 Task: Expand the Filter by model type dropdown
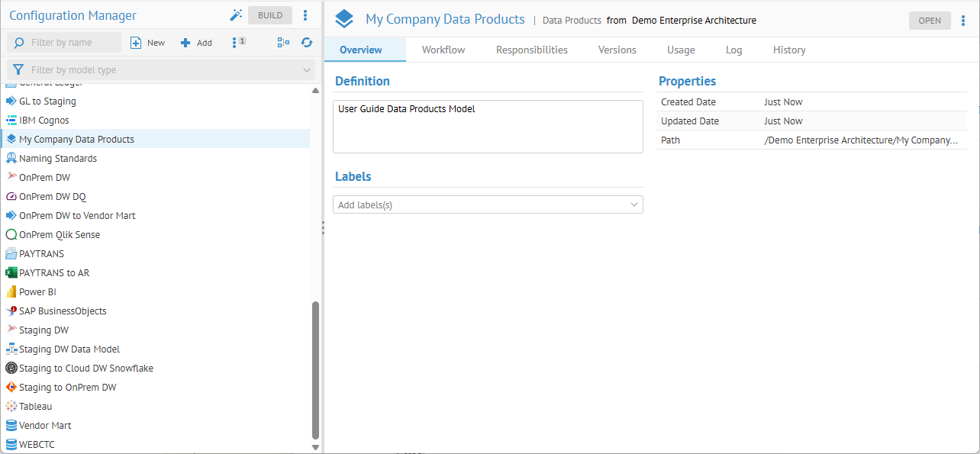tap(307, 70)
